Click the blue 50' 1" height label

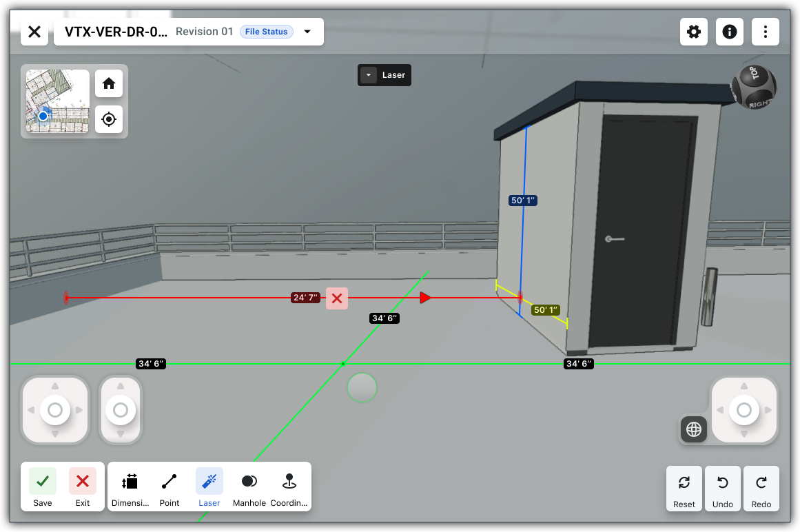tap(523, 201)
